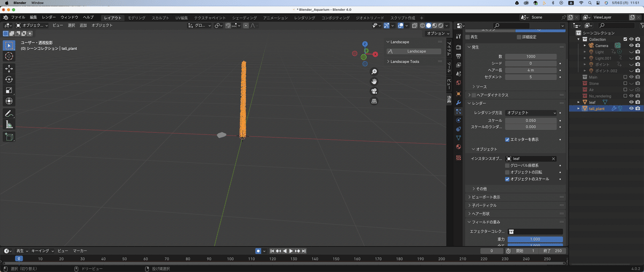Select the Select Box tool
Viewport: 644px width, 272px height.
coord(9,45)
